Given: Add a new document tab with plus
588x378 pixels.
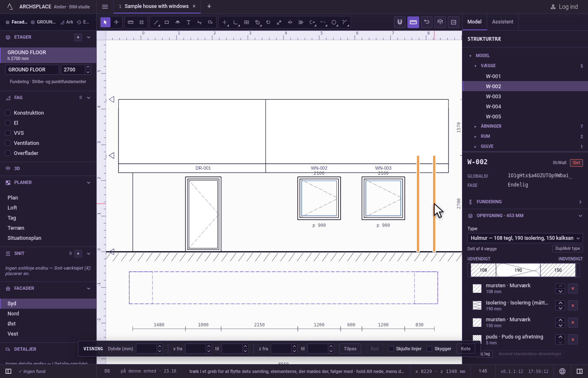Looking at the screenshot, I should [209, 6].
